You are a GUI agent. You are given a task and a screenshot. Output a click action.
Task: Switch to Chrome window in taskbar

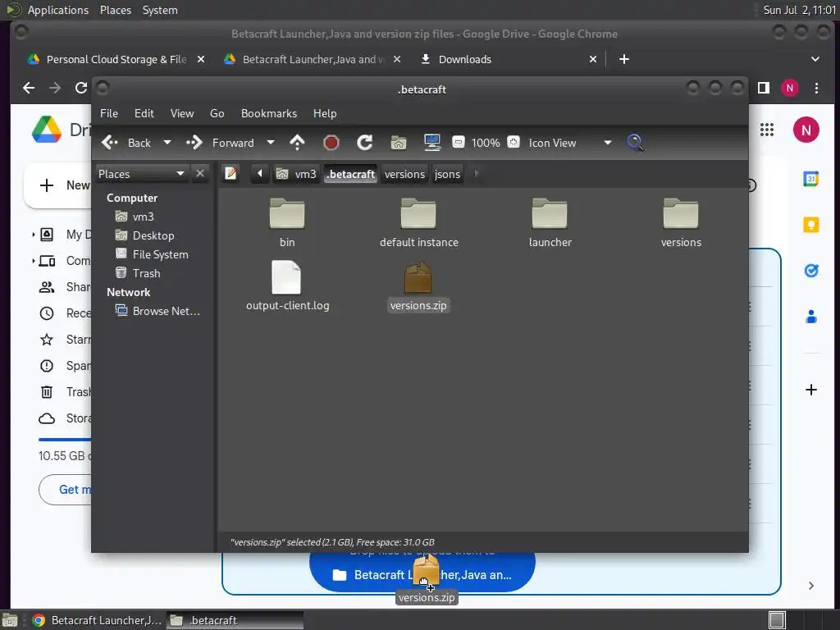[x=97, y=620]
